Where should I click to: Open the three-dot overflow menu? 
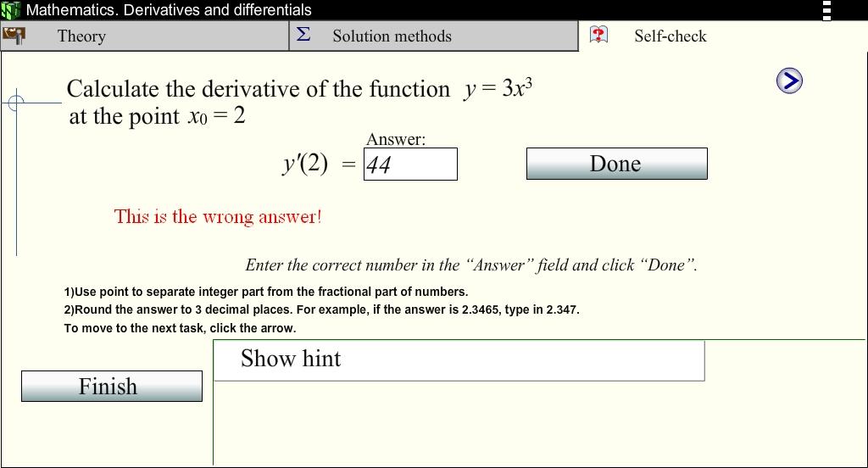pos(826,10)
